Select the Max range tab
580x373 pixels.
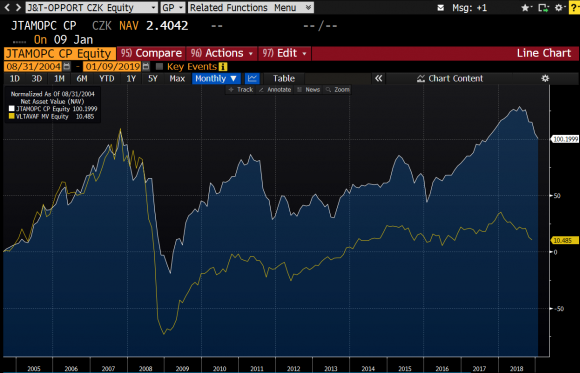pyautogui.click(x=177, y=78)
